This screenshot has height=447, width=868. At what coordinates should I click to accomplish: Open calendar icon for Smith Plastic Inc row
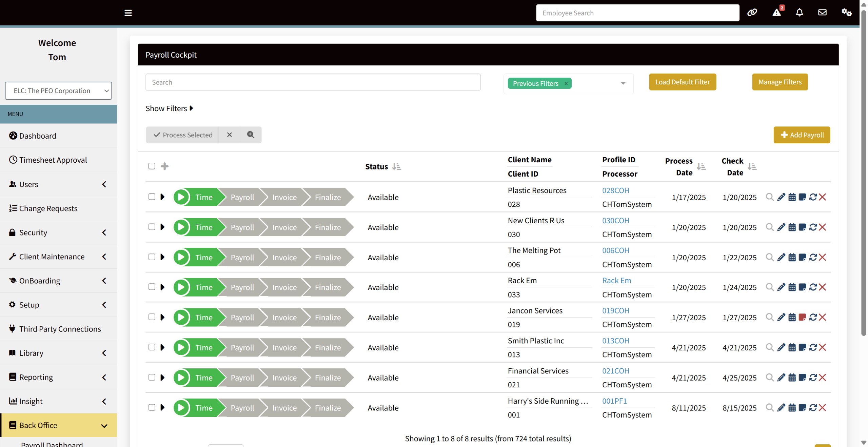click(792, 347)
